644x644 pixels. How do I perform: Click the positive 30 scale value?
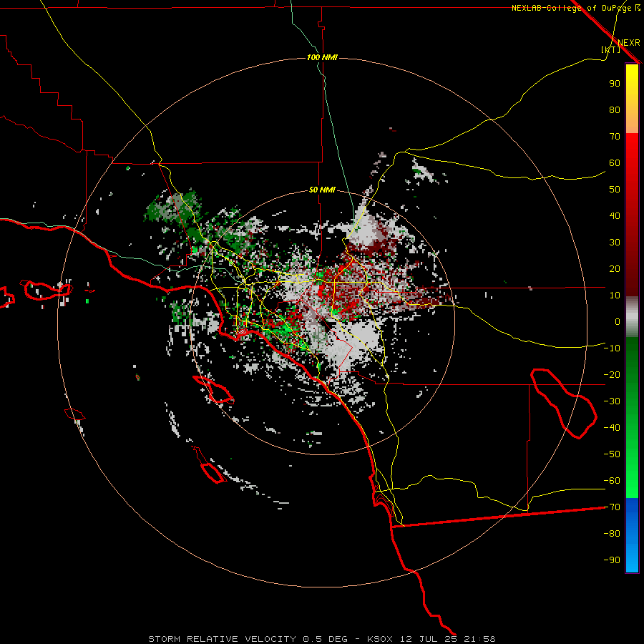[615, 243]
